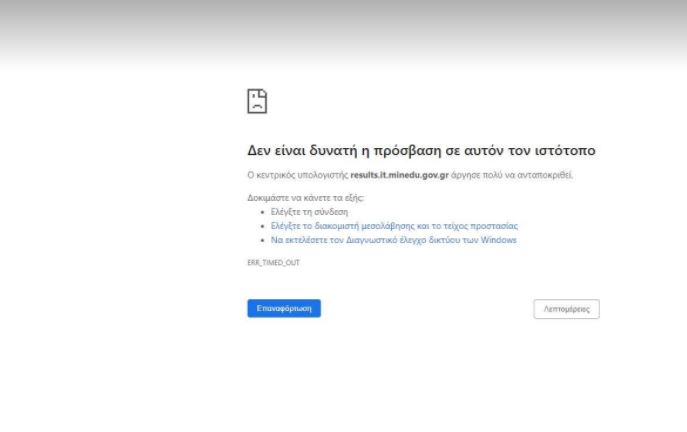Image resolution: width=687 pixels, height=432 pixels.
Task: Run the Windows network diagnostics link
Action: 394,240
